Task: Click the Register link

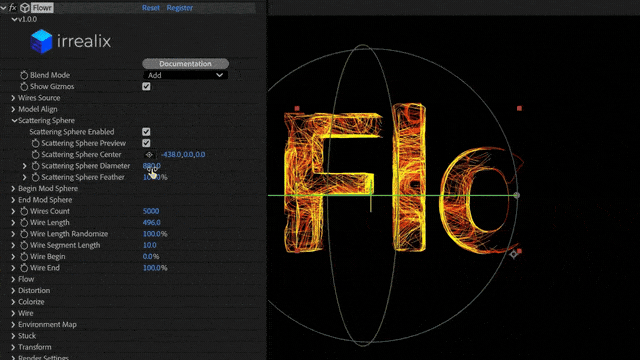Action: (179, 8)
